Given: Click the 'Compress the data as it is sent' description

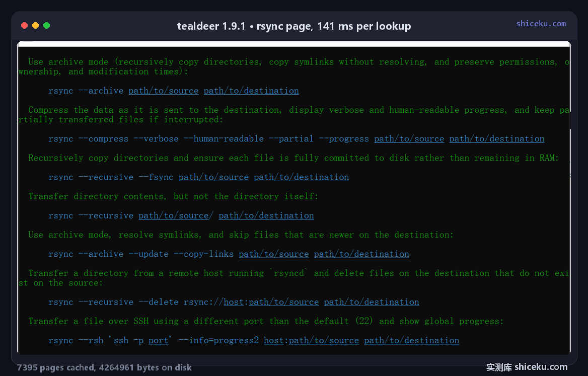Looking at the screenshot, I should pyautogui.click(x=294, y=115).
